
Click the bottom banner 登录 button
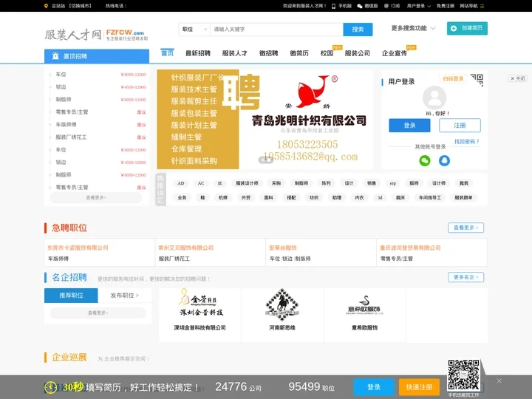[374, 387]
